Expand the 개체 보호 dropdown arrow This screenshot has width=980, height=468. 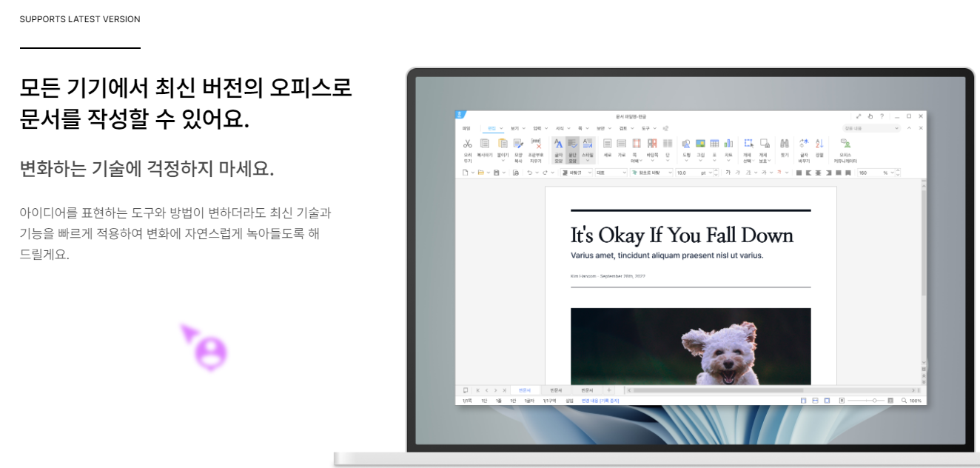769,160
